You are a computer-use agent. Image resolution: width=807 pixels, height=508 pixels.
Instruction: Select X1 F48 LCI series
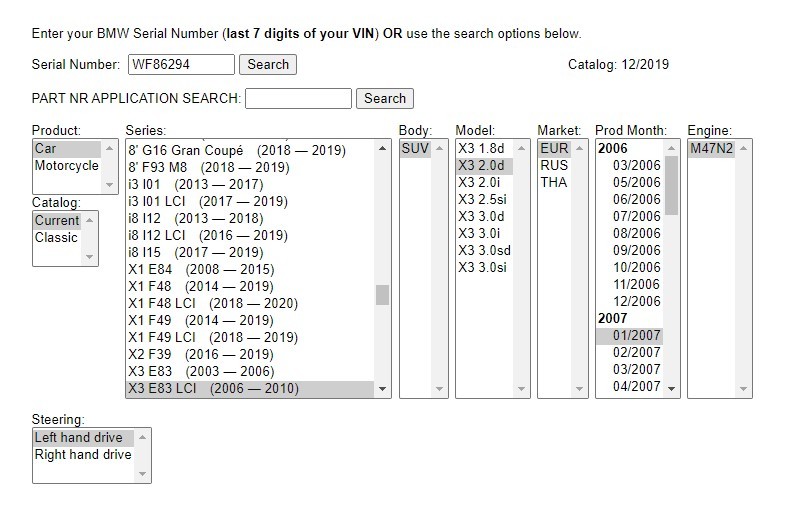(251, 303)
